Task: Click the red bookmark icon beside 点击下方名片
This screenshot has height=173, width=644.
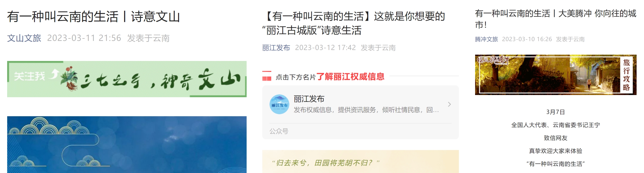Action: pyautogui.click(x=267, y=76)
